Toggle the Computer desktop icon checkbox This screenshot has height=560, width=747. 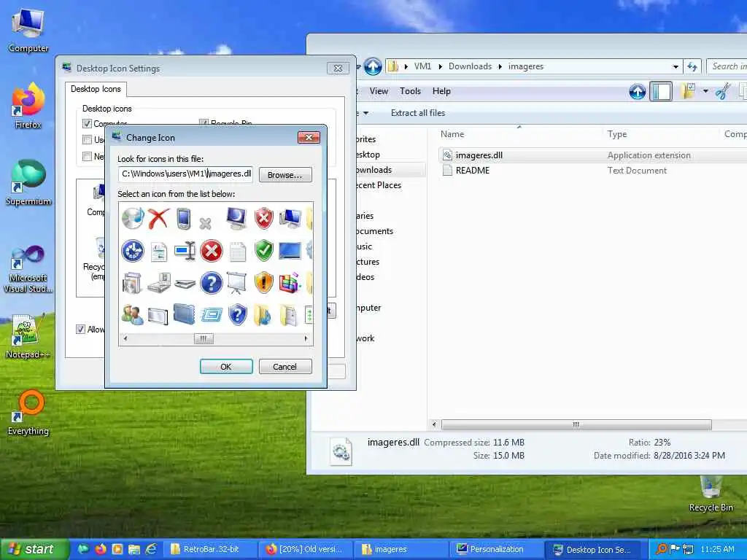[x=88, y=124]
